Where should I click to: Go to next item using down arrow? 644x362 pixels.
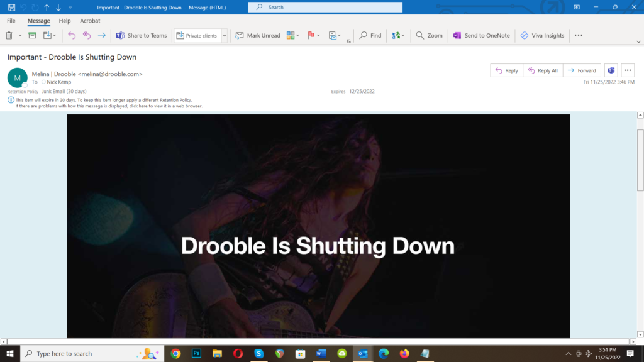click(x=58, y=8)
